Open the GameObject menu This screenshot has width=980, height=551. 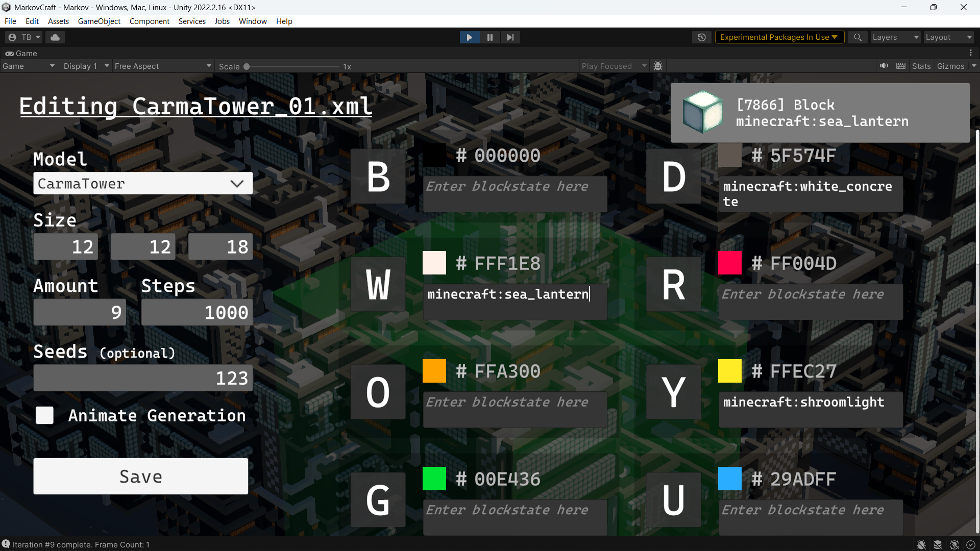coord(99,21)
